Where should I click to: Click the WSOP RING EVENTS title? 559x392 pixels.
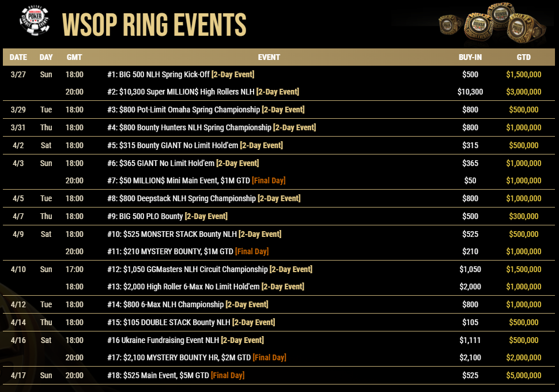coord(154,25)
